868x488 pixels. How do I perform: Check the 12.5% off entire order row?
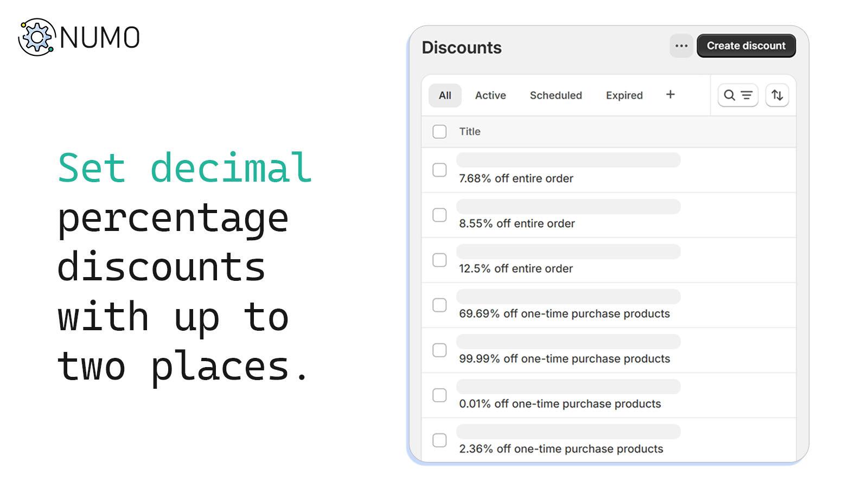439,260
